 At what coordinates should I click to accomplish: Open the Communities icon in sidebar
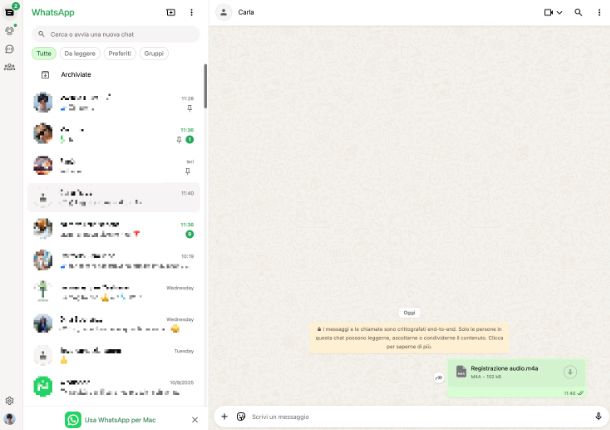click(9, 67)
